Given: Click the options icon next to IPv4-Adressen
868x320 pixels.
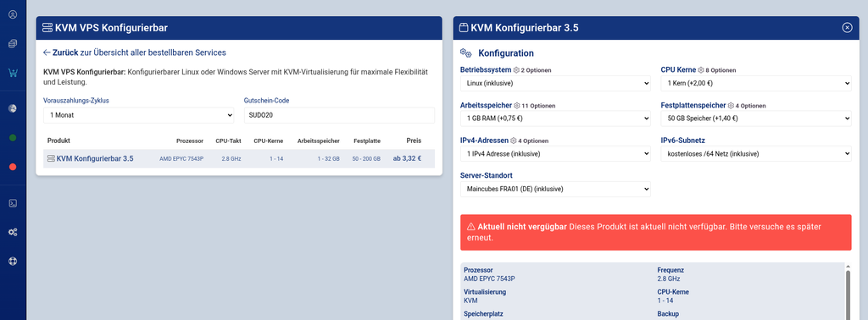Looking at the screenshot, I should pos(513,141).
